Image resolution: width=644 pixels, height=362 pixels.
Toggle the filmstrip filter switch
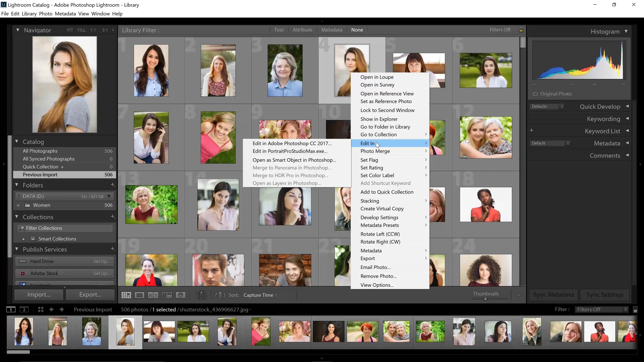coord(635,310)
